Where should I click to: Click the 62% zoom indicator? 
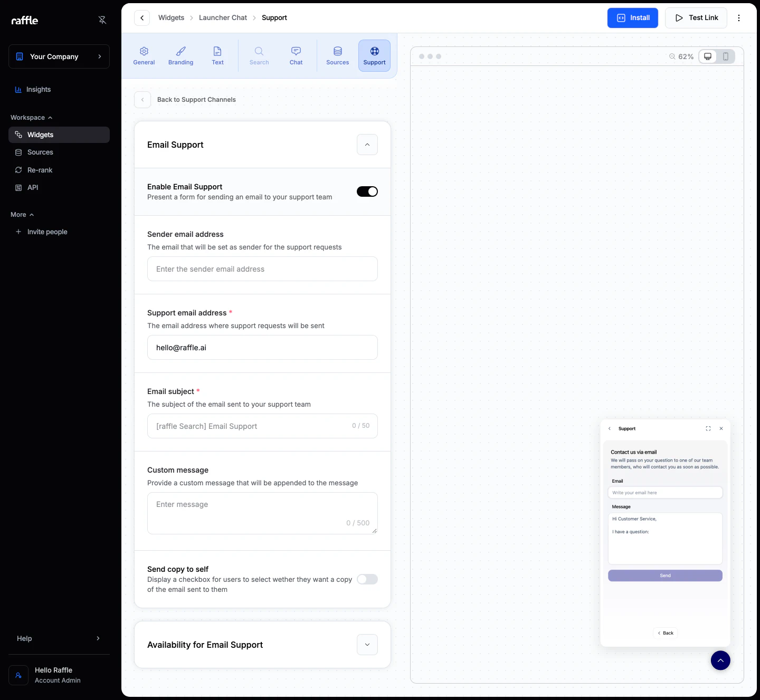click(x=681, y=56)
